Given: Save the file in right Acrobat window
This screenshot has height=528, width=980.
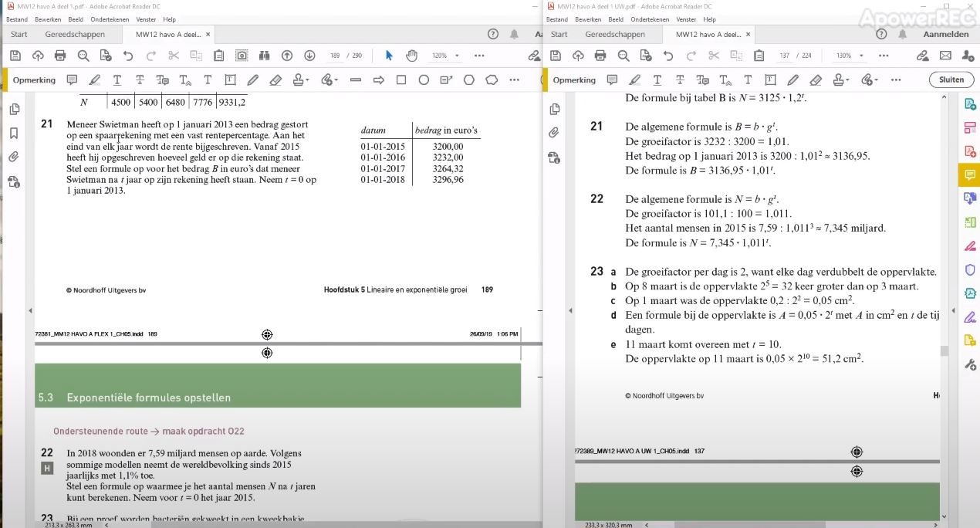Looking at the screenshot, I should pos(555,56).
